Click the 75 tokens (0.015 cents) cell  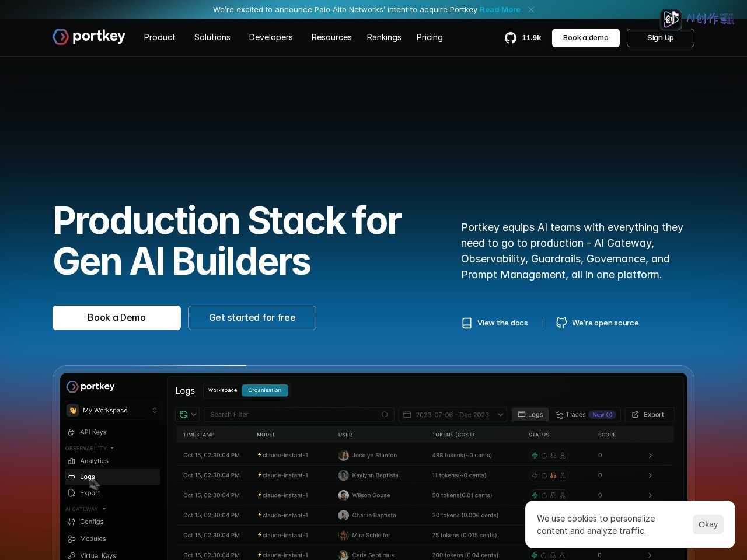click(465, 535)
